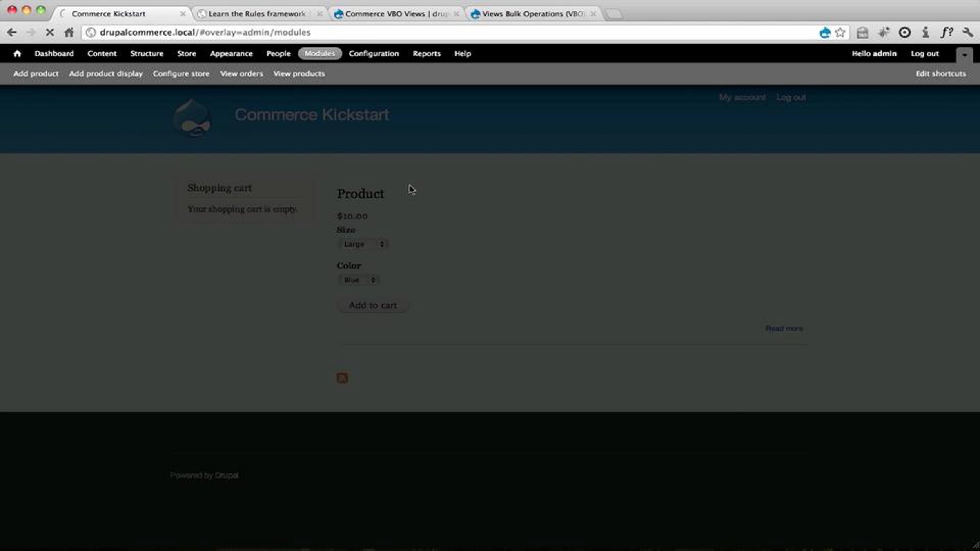Open the Structure admin menu

click(x=147, y=53)
